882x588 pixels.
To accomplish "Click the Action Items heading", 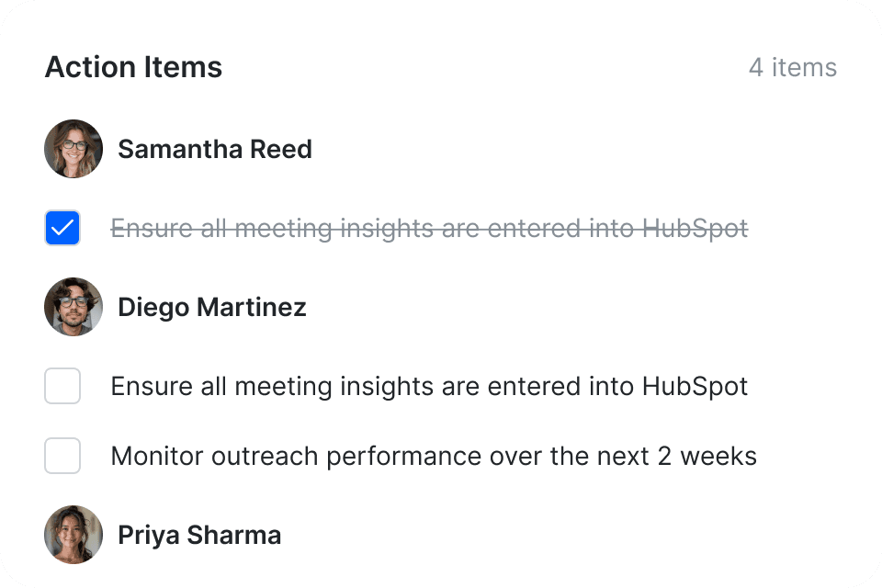I will tap(134, 67).
